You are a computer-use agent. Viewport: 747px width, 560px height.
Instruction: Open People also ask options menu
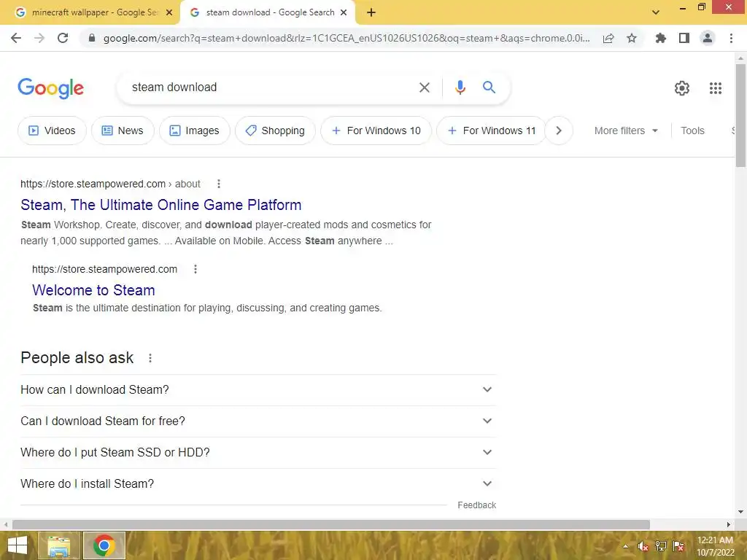150,358
